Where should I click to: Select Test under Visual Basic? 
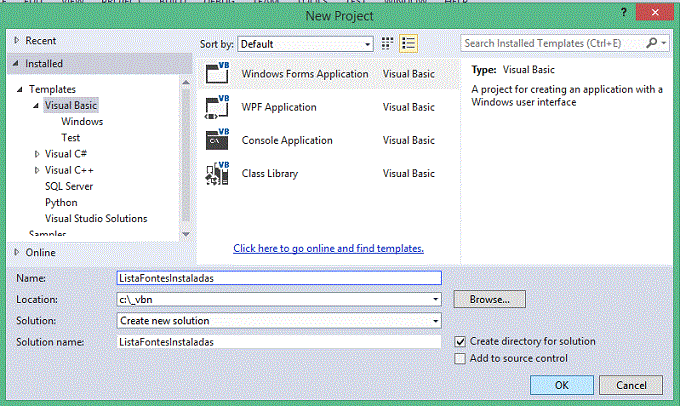pyautogui.click(x=70, y=138)
